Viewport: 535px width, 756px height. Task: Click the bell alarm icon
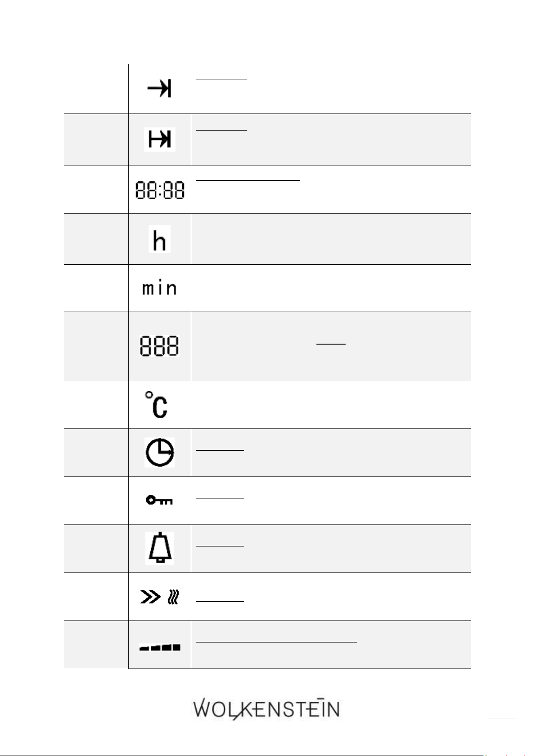point(159,548)
